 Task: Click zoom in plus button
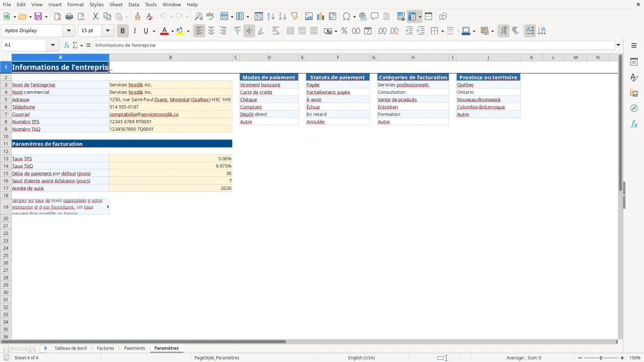623,358
